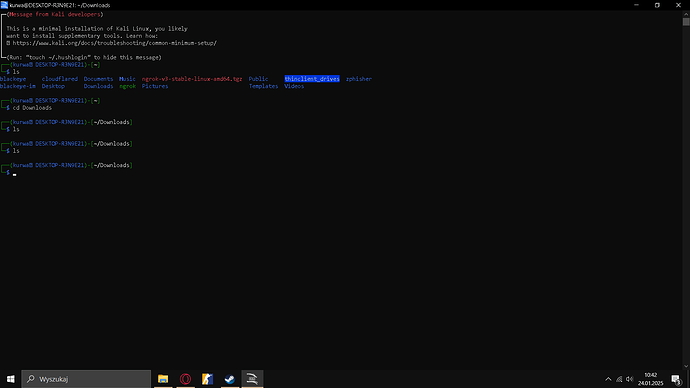
Task: Open the network status tray icon
Action: coord(619,379)
